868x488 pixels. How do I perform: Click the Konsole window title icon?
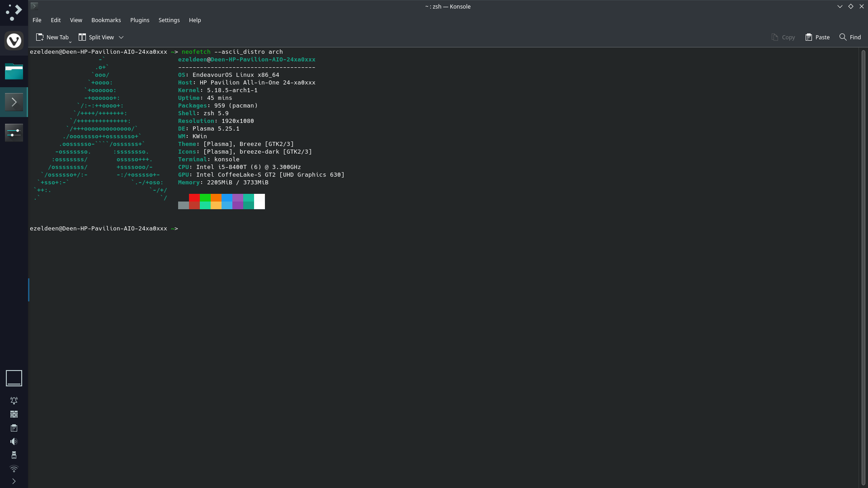coord(34,6)
